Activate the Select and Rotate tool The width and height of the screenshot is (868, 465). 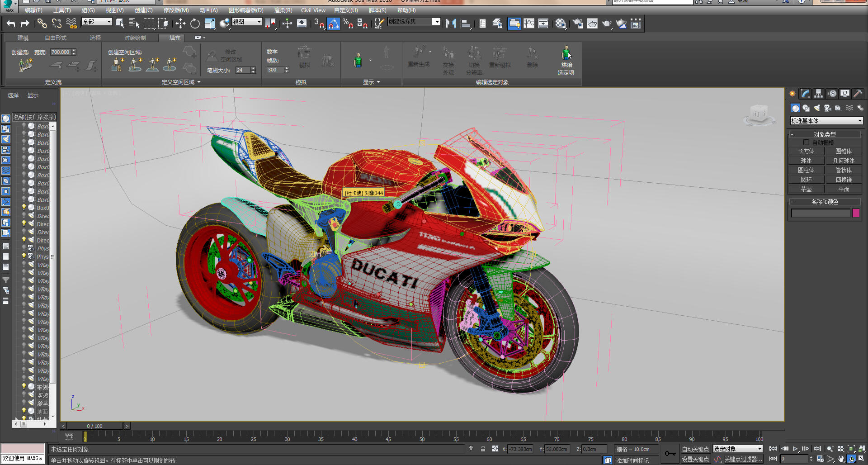coord(195,24)
